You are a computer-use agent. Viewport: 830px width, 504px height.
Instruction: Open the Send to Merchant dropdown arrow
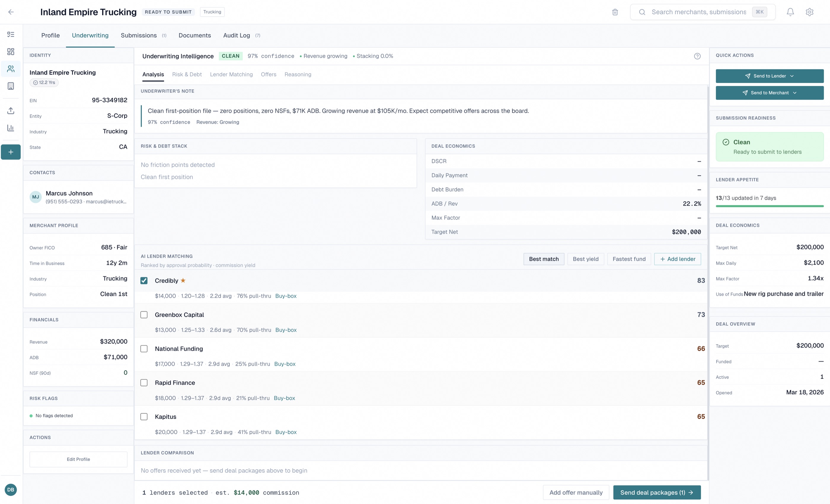pyautogui.click(x=795, y=92)
